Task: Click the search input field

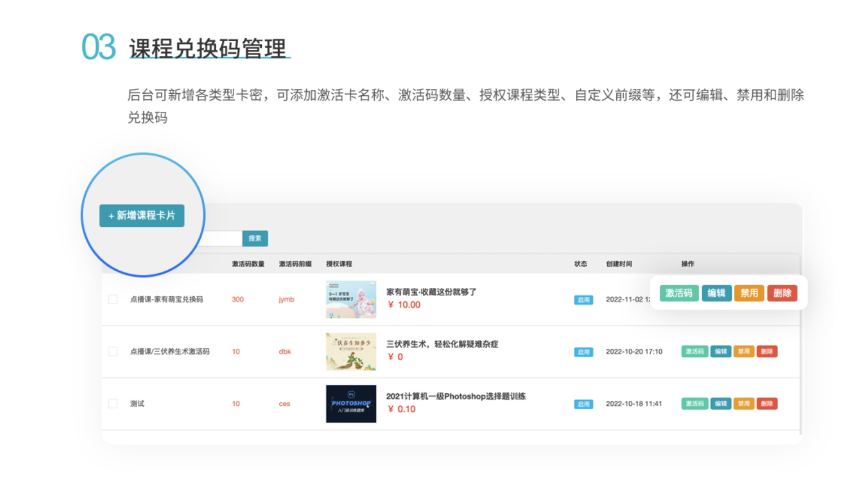Action: point(223,239)
